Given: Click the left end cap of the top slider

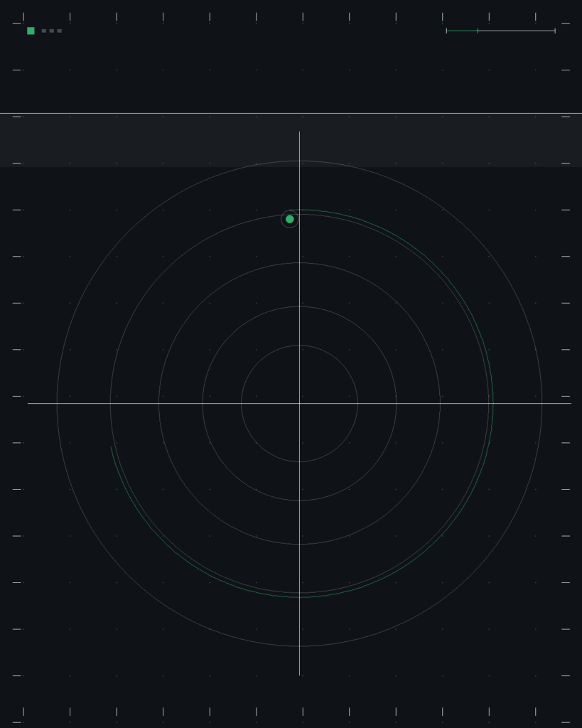Looking at the screenshot, I should click(x=446, y=31).
